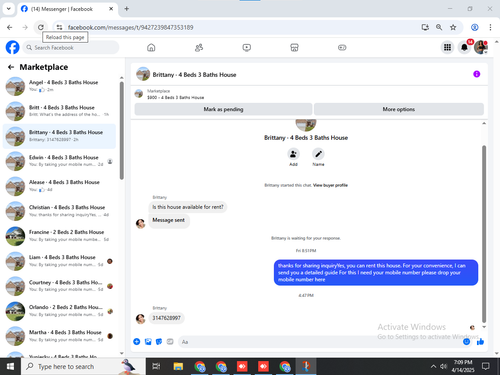
Task: Open Windows notification center
Action: click(486, 366)
